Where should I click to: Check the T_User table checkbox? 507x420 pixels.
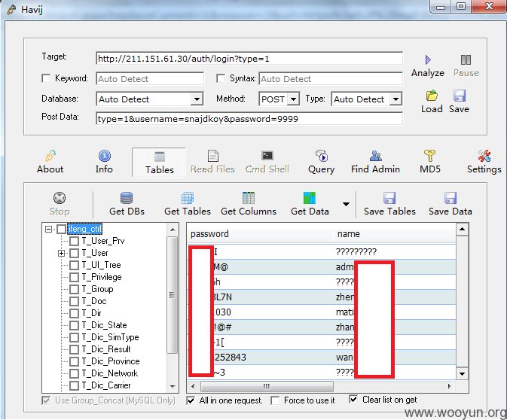click(x=75, y=253)
